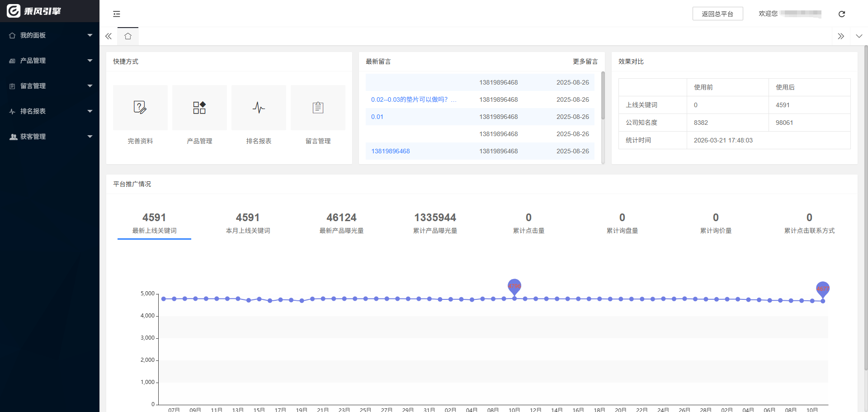This screenshot has height=412, width=868.
Task: Expand the 获客管理 sidebar menu
Action: click(x=50, y=137)
